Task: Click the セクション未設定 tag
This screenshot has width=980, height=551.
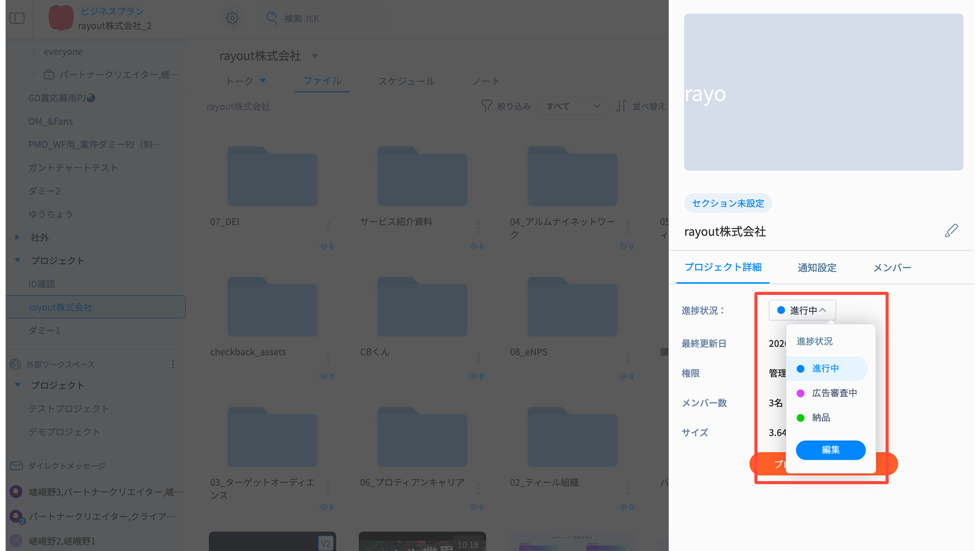Action: (727, 203)
